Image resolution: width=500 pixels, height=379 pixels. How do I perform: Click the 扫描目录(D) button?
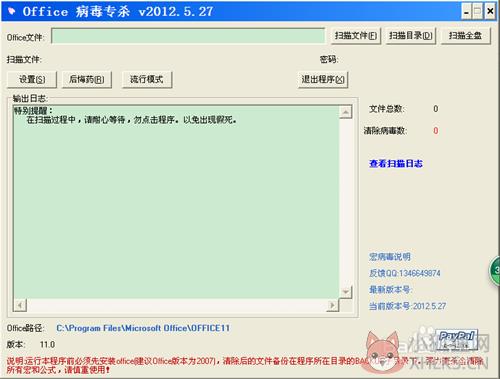[x=411, y=36]
